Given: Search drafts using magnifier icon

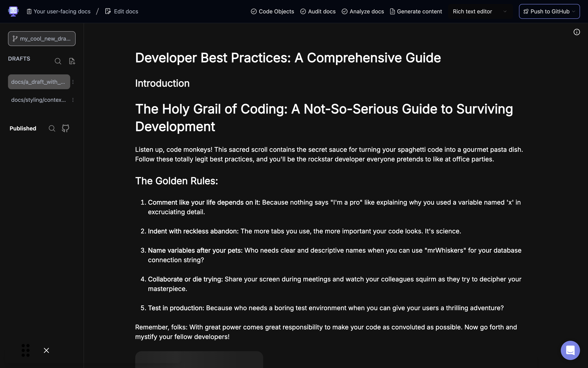Looking at the screenshot, I should (x=58, y=61).
